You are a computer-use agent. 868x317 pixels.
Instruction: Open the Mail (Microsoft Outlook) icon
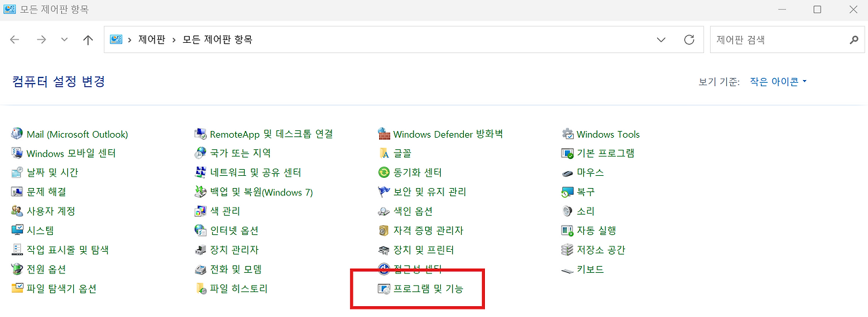pyautogui.click(x=17, y=134)
